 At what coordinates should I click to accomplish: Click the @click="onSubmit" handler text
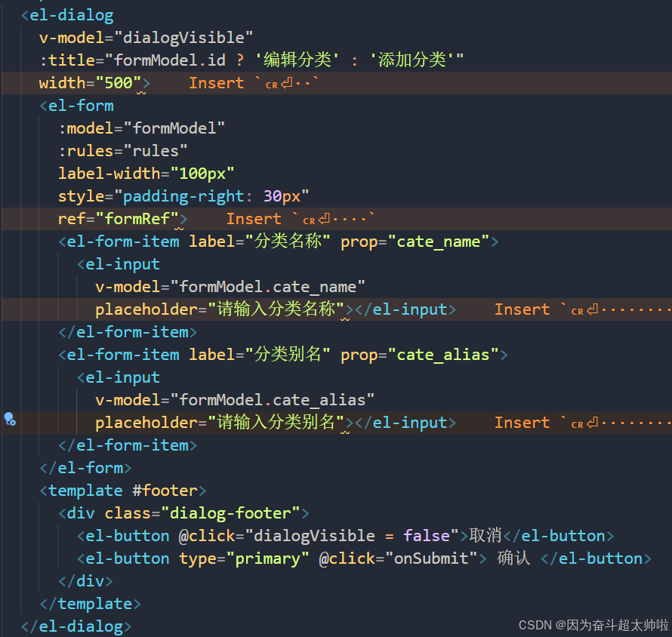pos(398,559)
